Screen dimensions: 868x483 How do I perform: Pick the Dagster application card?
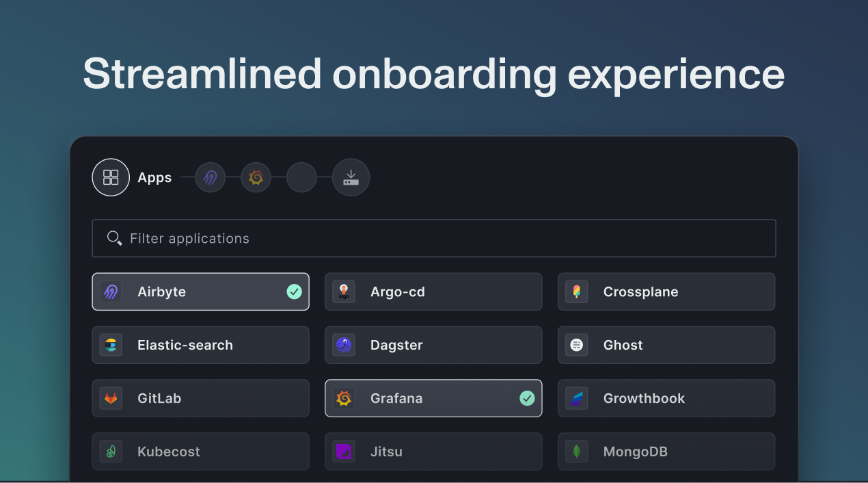click(x=433, y=345)
